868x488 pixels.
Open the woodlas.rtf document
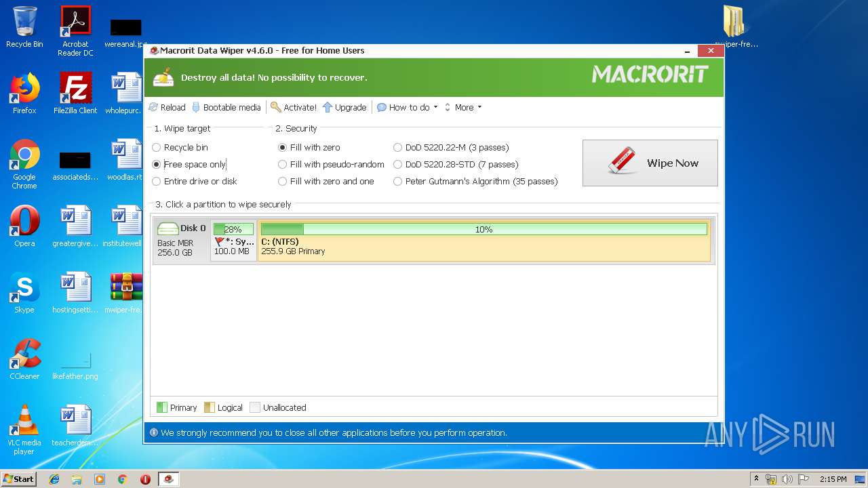(x=125, y=160)
